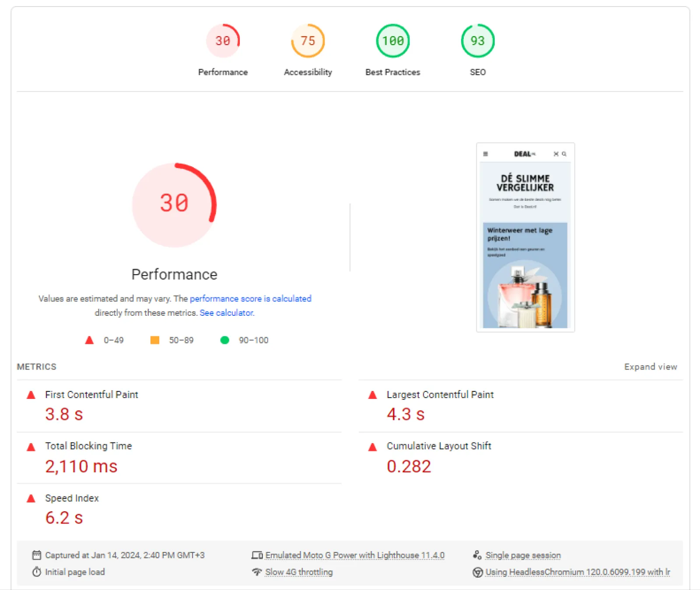Open the SEO category label

click(478, 72)
